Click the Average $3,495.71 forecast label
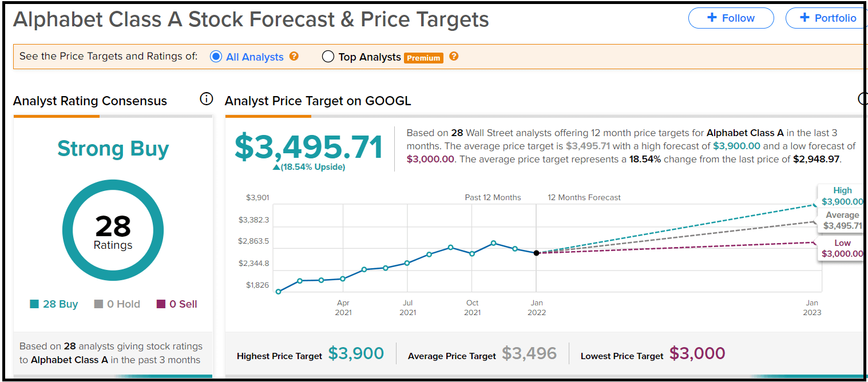868x382 pixels. 842,220
